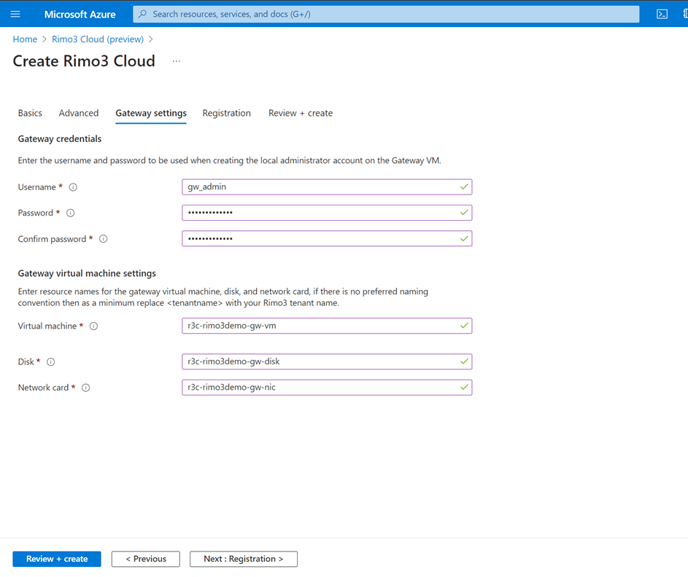Show info tooltip beside Virtual machine
Image resolution: width=688 pixels, height=577 pixels.
click(93, 326)
